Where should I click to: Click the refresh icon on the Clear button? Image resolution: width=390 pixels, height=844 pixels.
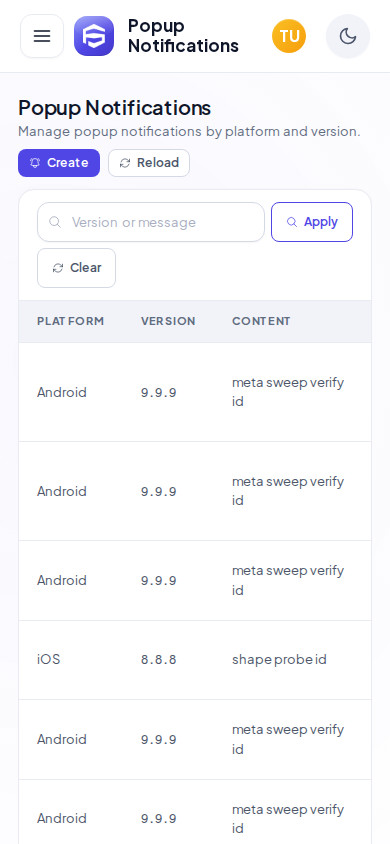coord(58,268)
